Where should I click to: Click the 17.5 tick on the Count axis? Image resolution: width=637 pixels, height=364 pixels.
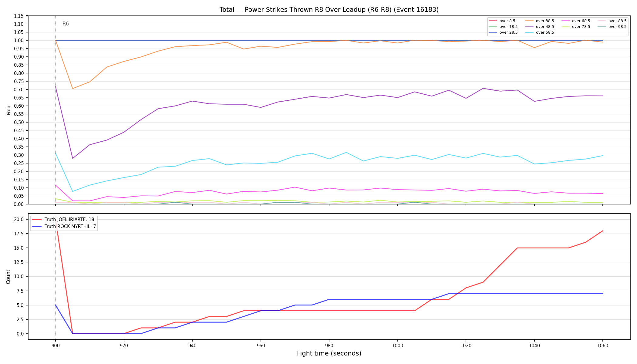[x=19, y=234]
